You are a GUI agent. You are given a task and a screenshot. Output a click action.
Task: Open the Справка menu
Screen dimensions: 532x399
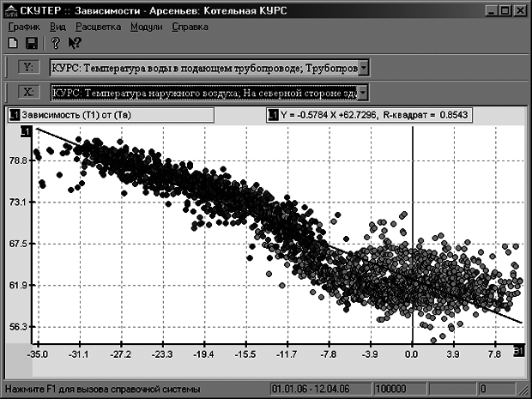(190, 27)
